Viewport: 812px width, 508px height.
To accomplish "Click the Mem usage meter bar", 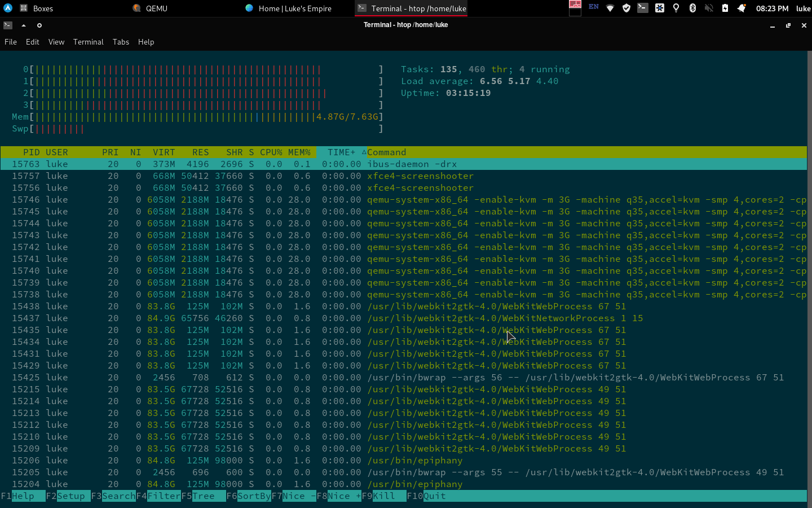I will tap(198, 117).
